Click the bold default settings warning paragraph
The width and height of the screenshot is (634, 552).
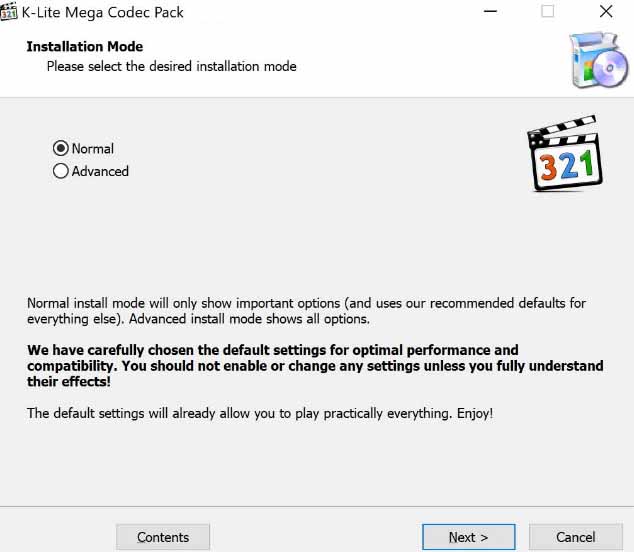point(315,366)
